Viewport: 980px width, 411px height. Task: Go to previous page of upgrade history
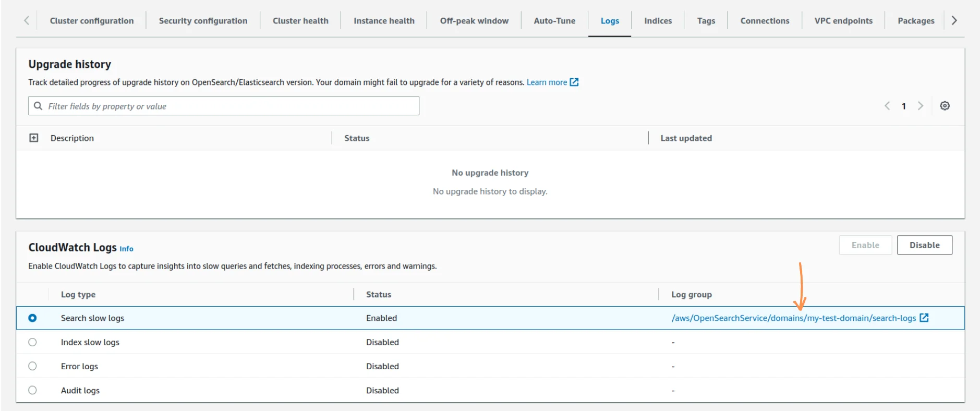(887, 106)
